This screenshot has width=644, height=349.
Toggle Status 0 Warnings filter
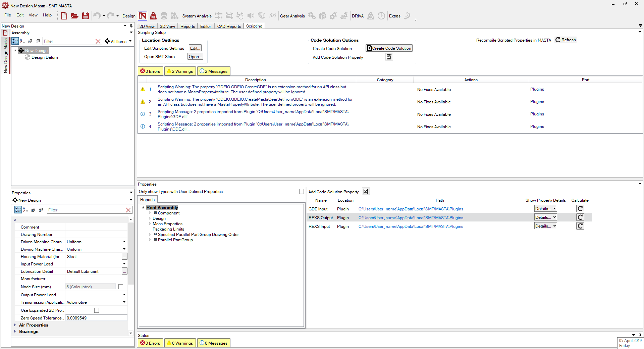tap(180, 343)
